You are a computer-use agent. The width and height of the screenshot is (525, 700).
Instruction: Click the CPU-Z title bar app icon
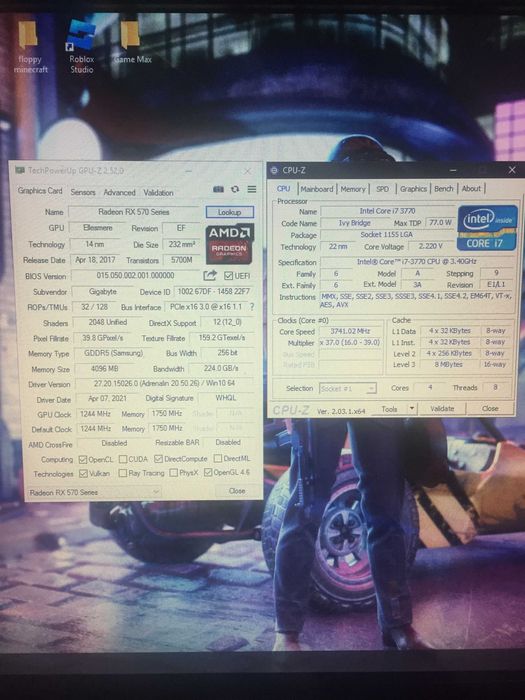click(275, 170)
